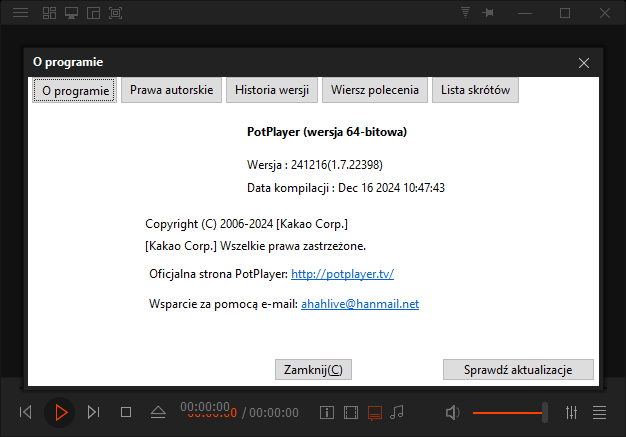Viewport: 626px width, 437px height.
Task: Click the PotPlayer (wersja 64-bitowa) heading
Action: pos(327,132)
